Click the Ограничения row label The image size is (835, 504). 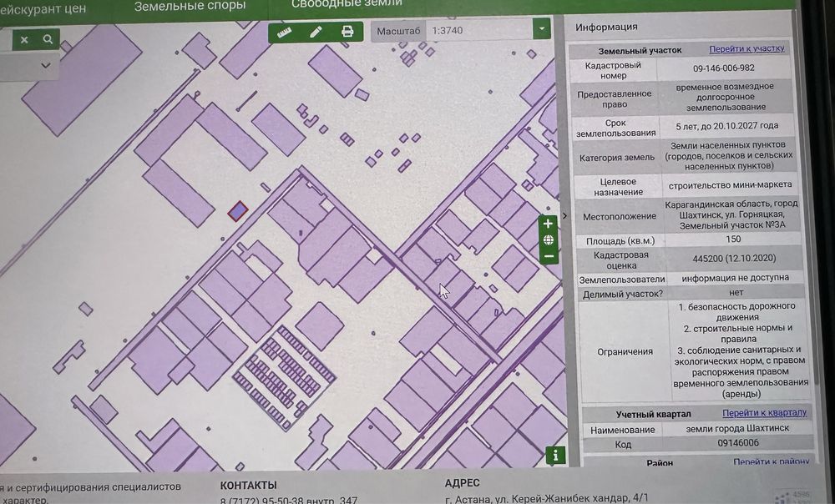pyautogui.click(x=625, y=351)
